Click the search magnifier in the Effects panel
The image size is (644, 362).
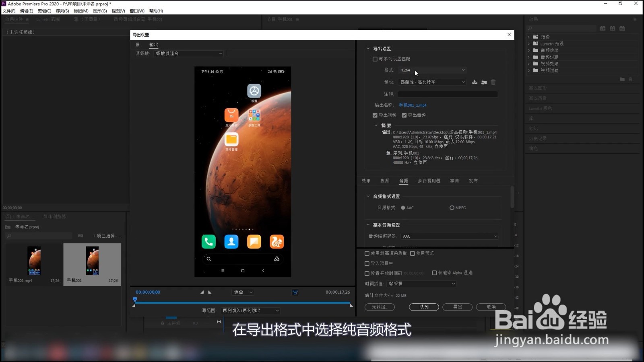pos(530,28)
